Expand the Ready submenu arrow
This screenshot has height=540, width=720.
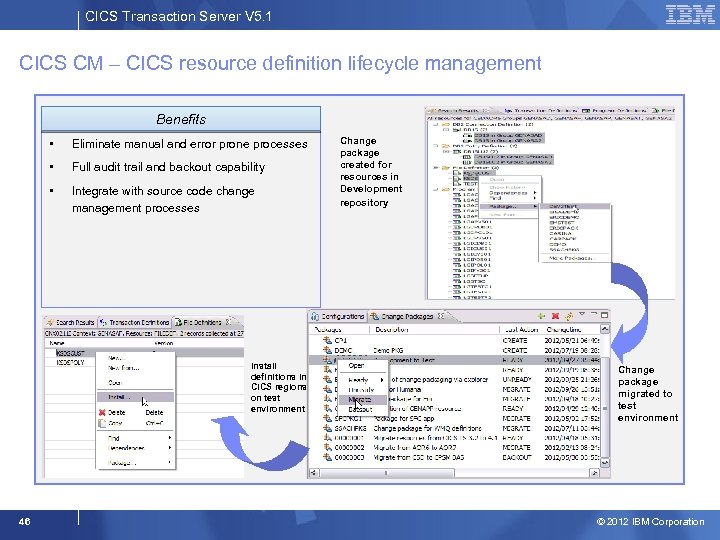click(382, 380)
